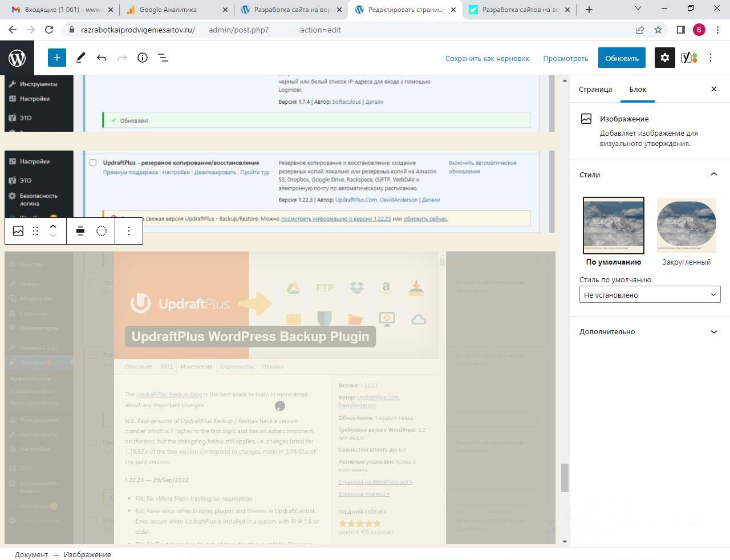730x560 pixels.
Task: Toggle the Settings gear sidebar button
Action: coord(664,58)
